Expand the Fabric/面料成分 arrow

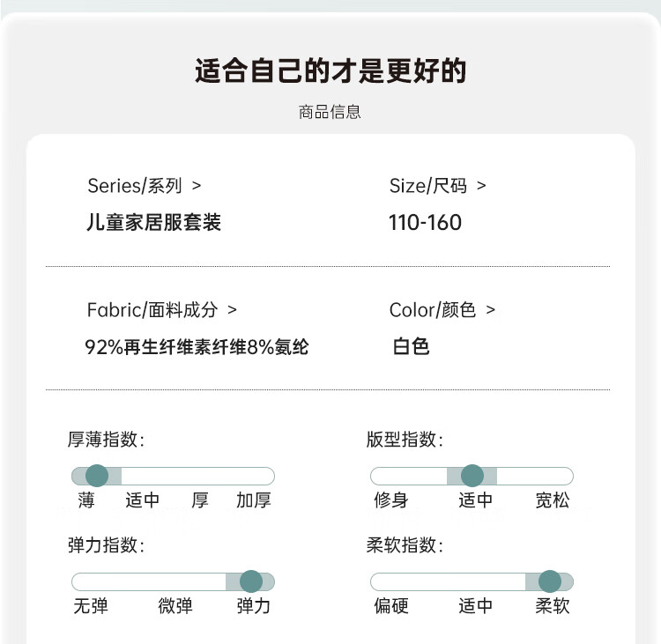(233, 310)
